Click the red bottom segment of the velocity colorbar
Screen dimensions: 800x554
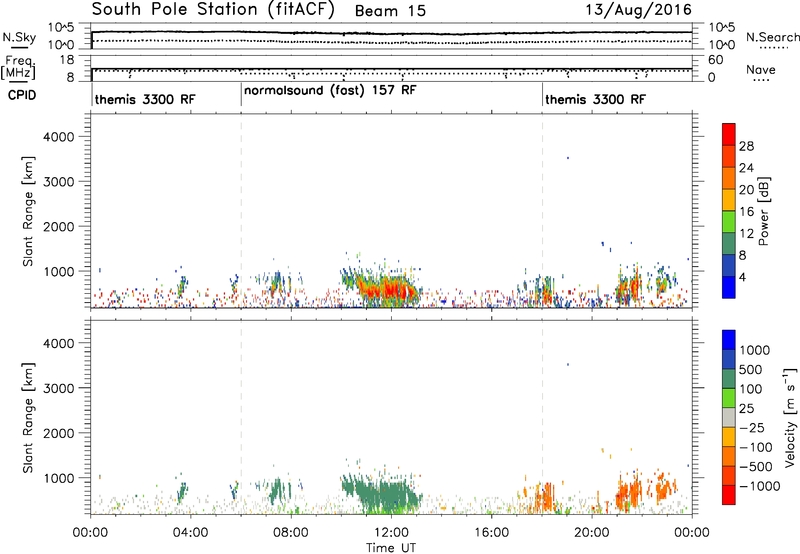tap(729, 495)
